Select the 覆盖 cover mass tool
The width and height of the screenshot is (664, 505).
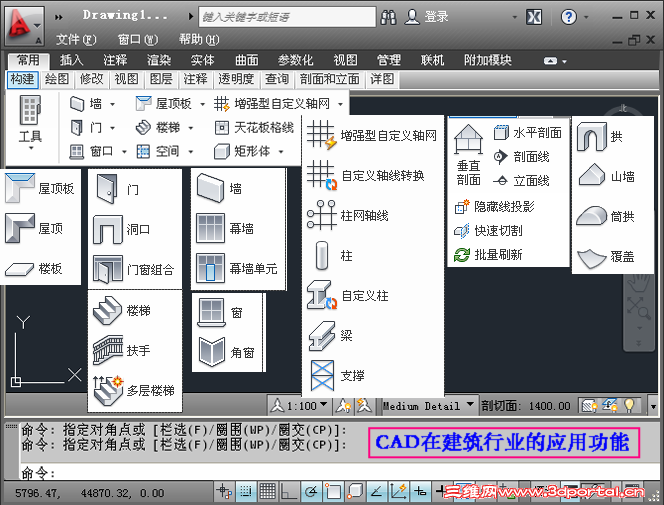coord(606,257)
